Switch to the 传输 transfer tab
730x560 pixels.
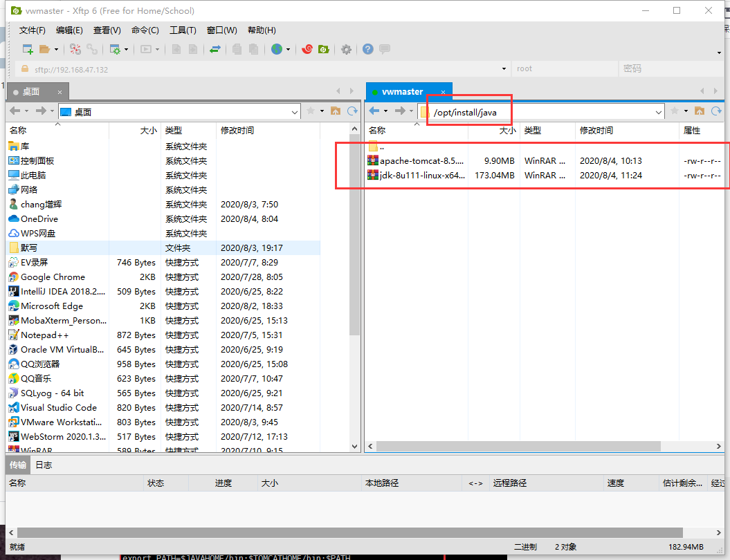pos(18,465)
